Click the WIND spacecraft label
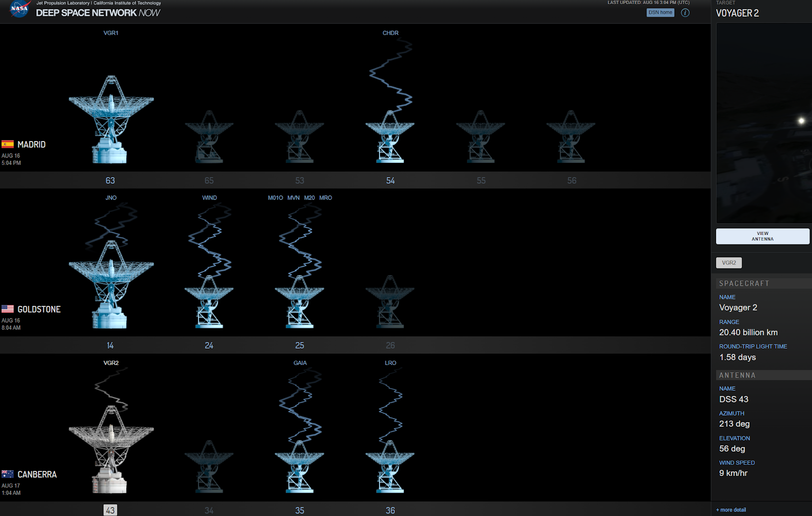 (210, 198)
